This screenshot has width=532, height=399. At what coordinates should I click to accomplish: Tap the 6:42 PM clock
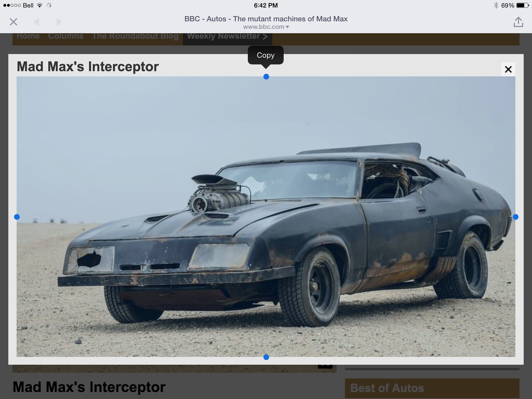coord(266,5)
